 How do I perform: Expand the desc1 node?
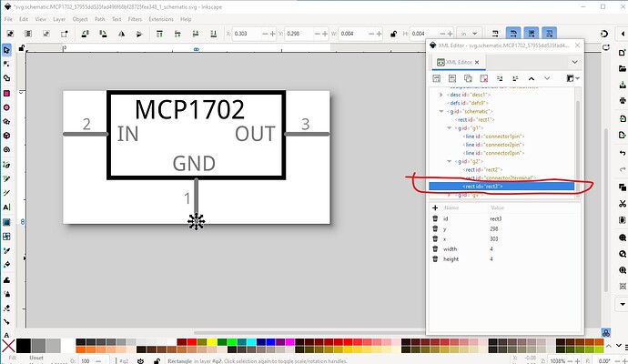[x=441, y=95]
